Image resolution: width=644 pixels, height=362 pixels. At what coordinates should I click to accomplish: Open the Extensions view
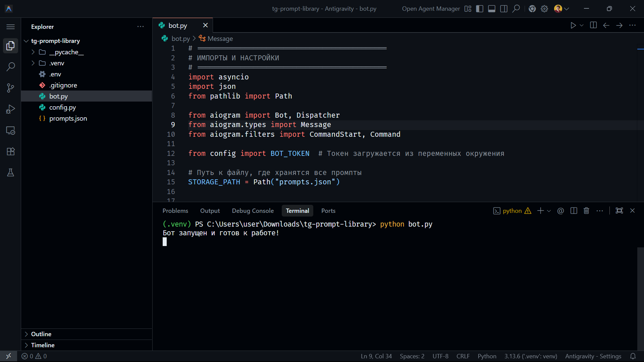coord(10,152)
